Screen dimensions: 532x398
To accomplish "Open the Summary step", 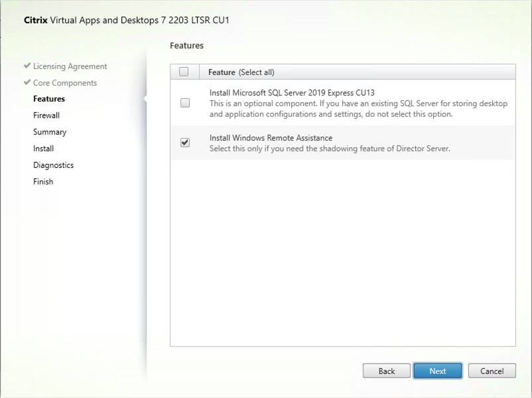I will (50, 131).
